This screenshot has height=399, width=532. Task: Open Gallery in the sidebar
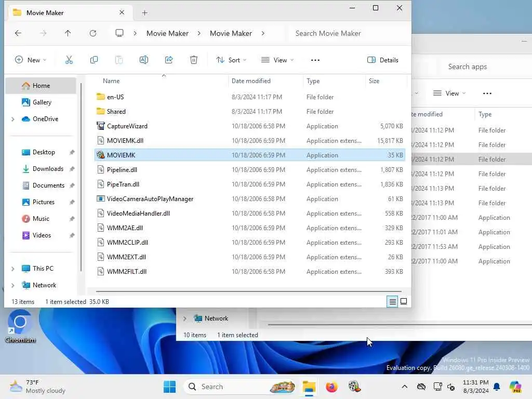[42, 102]
